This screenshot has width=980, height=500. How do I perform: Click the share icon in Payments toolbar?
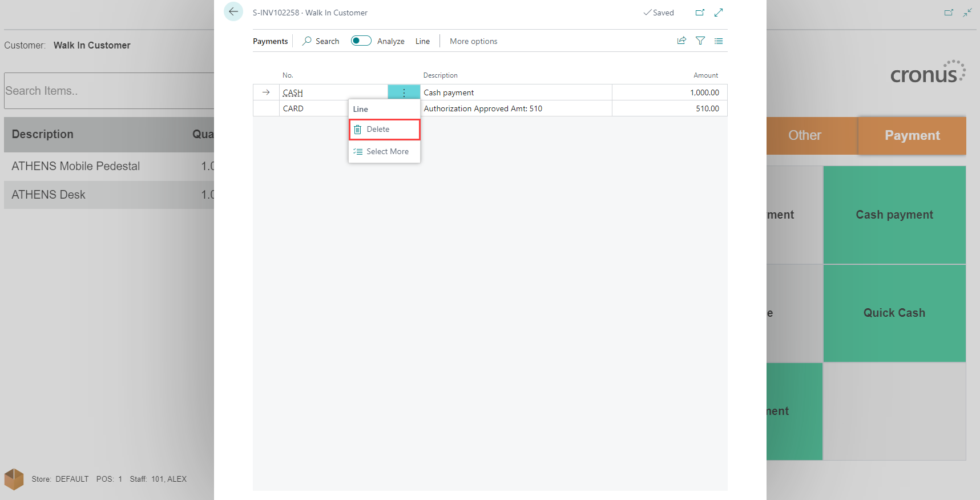click(681, 41)
